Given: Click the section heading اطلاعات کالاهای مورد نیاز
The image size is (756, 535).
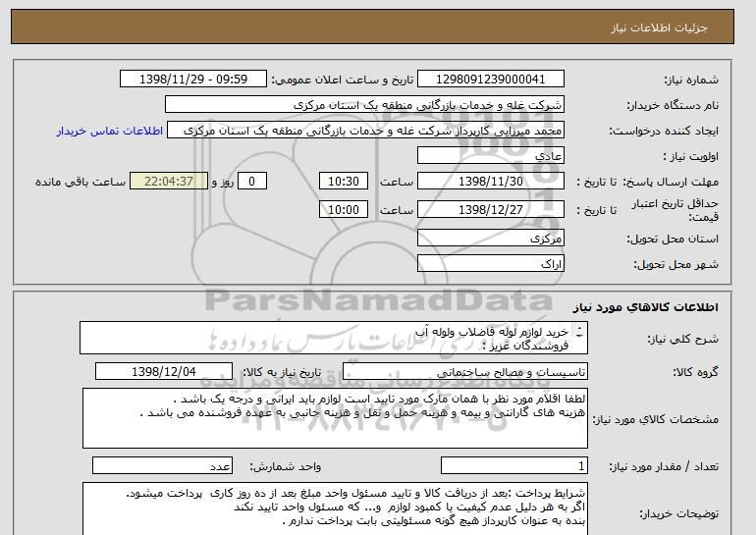Looking at the screenshot, I should coord(645,307).
